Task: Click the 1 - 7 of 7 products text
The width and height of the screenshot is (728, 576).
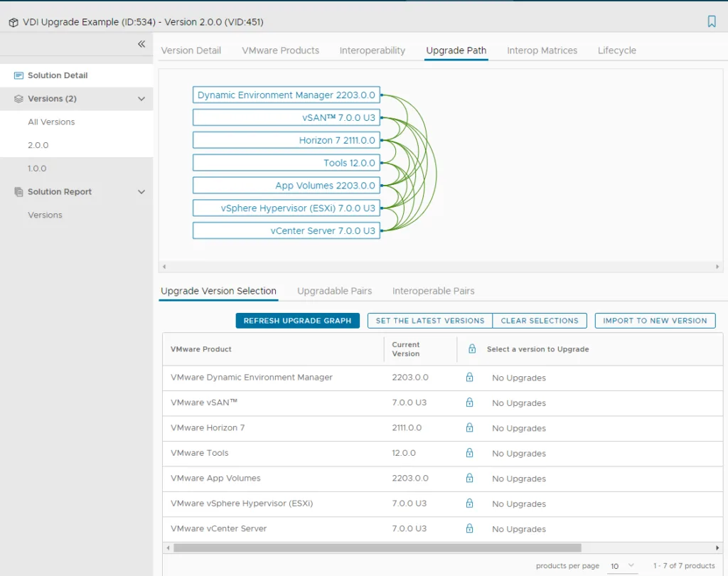Action: [x=684, y=565]
